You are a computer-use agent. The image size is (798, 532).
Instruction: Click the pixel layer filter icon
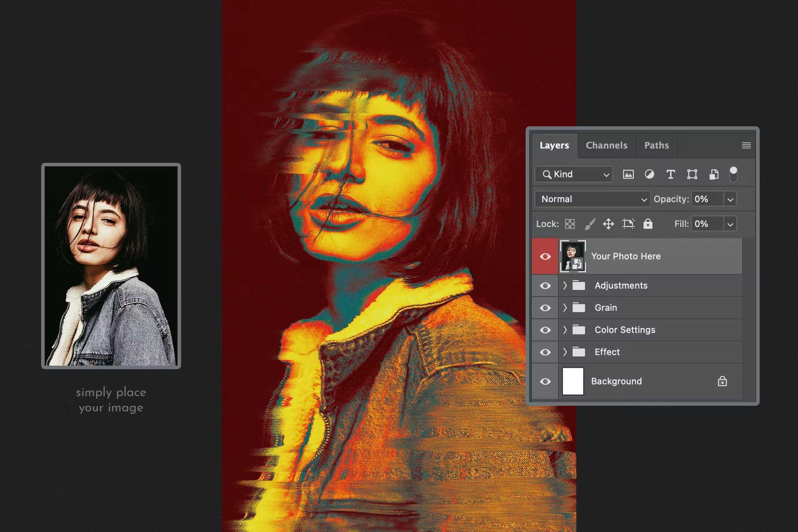(628, 174)
